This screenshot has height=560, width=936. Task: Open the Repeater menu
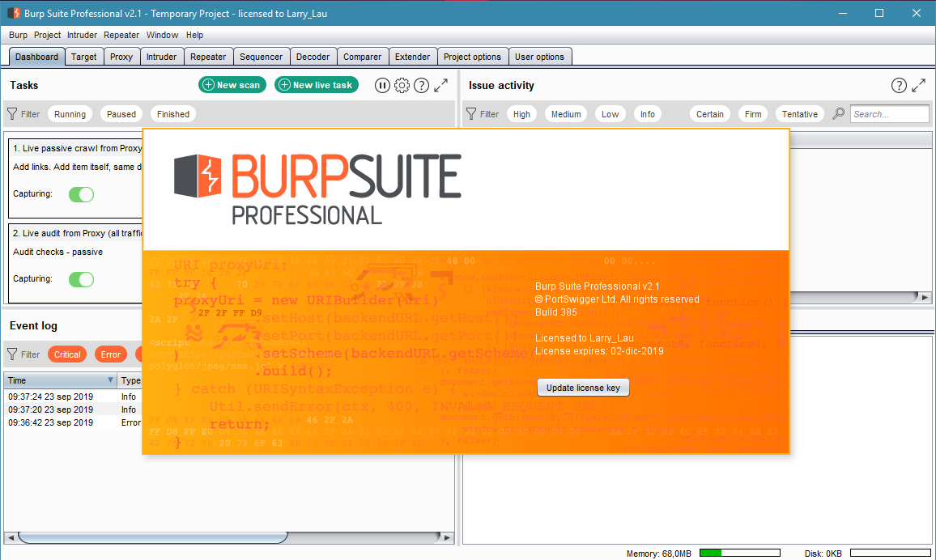[121, 35]
